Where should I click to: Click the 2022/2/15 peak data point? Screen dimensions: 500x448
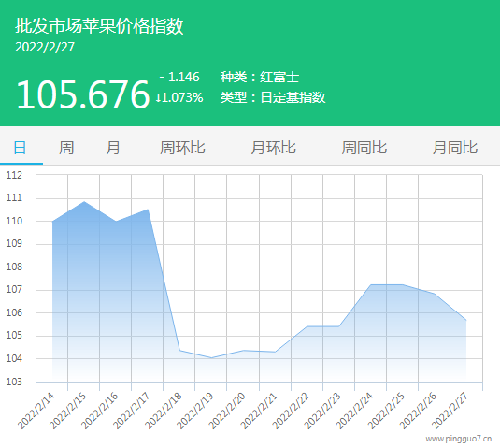tap(84, 202)
